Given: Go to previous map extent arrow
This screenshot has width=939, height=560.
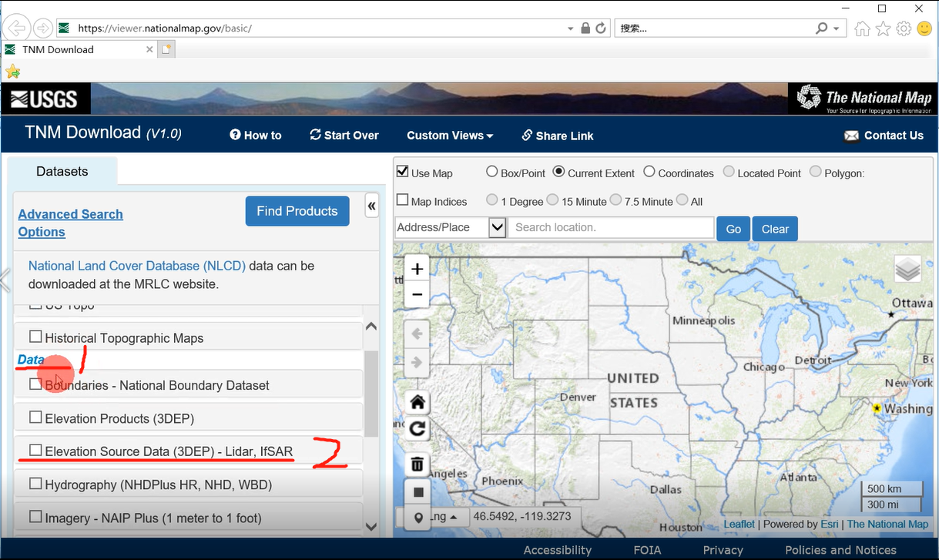Looking at the screenshot, I should pyautogui.click(x=418, y=334).
